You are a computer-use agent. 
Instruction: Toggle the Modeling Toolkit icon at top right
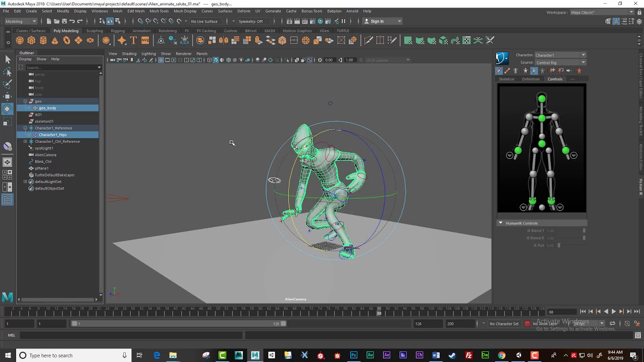pos(608,21)
